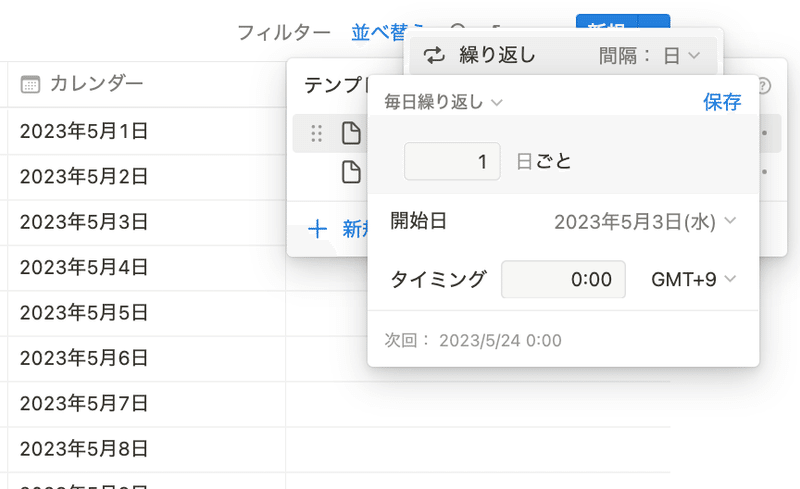Image resolution: width=800 pixels, height=489 pixels.
Task: Expand the 毎日繰り返し dropdown
Action: 443,102
